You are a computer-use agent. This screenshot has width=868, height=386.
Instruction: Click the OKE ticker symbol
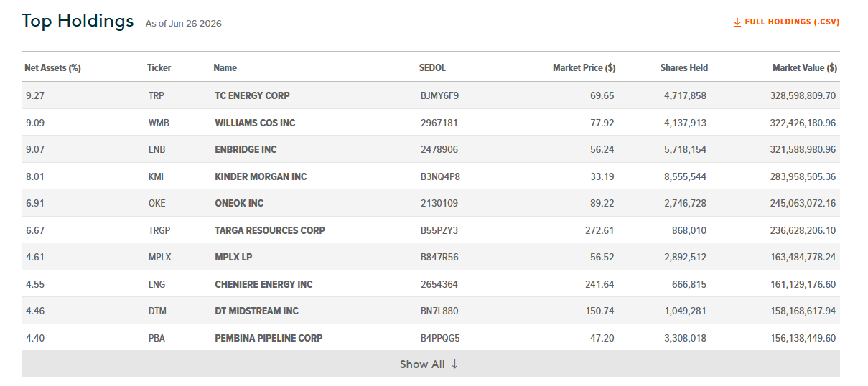pyautogui.click(x=157, y=203)
